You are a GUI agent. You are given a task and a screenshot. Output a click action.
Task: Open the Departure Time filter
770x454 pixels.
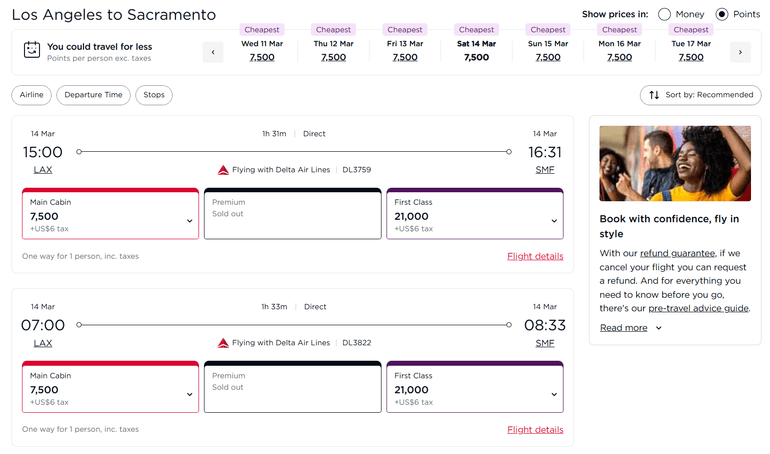(x=93, y=95)
